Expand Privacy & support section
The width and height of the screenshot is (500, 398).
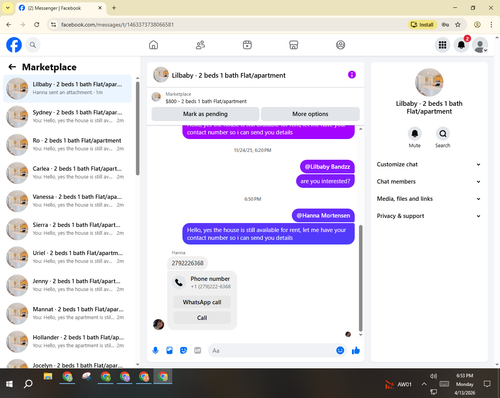click(x=429, y=216)
